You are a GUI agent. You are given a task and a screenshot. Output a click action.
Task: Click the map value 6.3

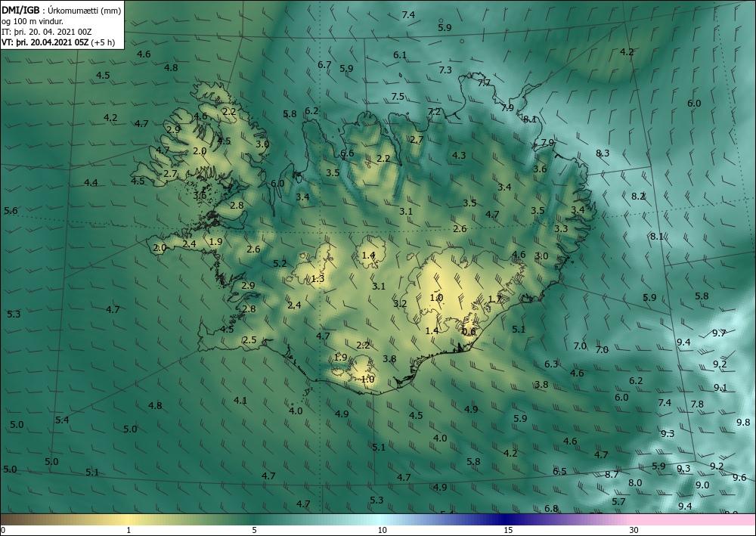(551, 364)
